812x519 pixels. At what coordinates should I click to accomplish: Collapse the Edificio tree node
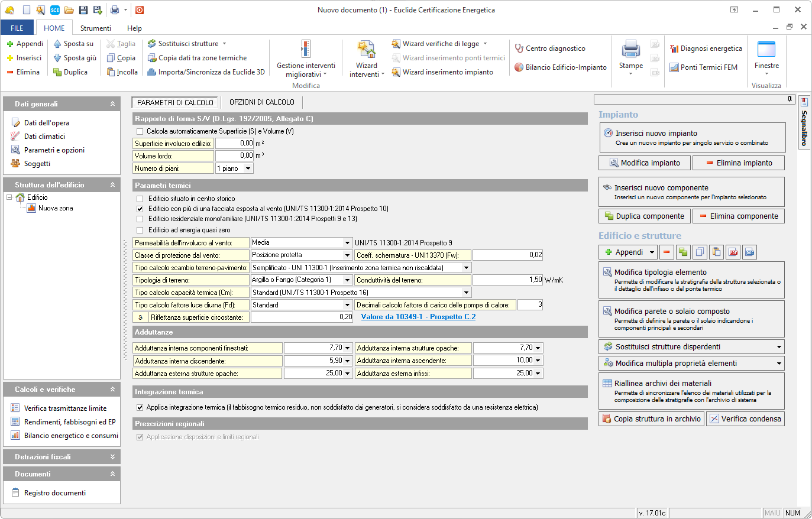(x=9, y=197)
